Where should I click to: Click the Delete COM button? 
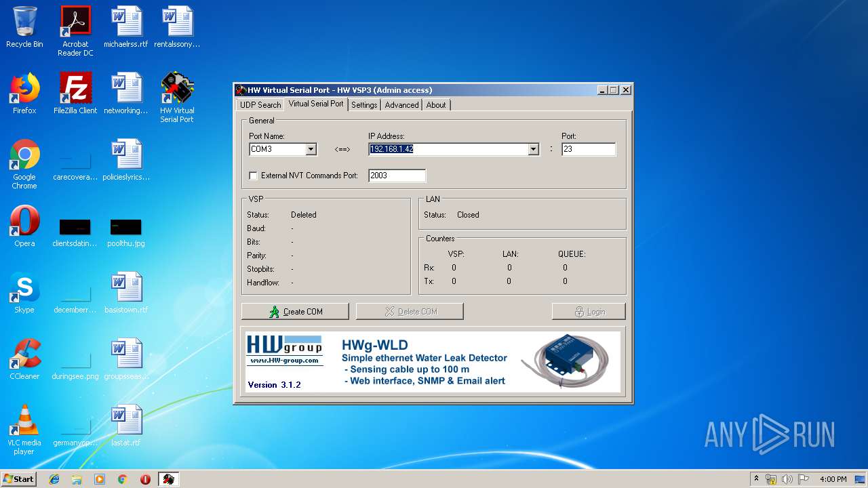click(410, 311)
